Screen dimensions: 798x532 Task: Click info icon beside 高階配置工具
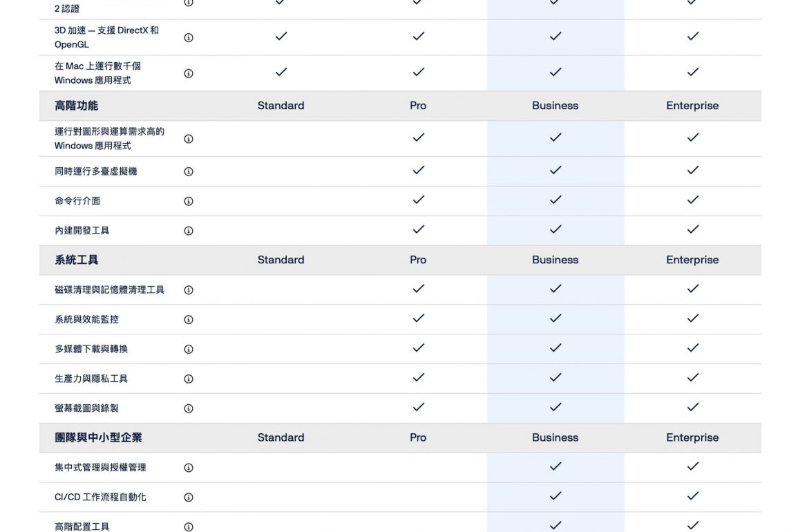189,526
